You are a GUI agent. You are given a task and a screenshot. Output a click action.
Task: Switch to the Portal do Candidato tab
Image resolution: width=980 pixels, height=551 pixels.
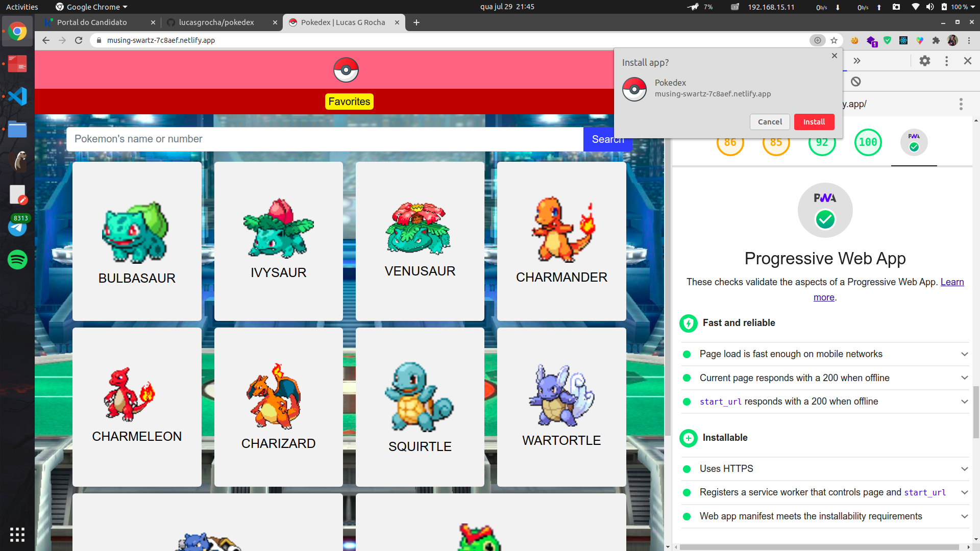[x=92, y=22]
